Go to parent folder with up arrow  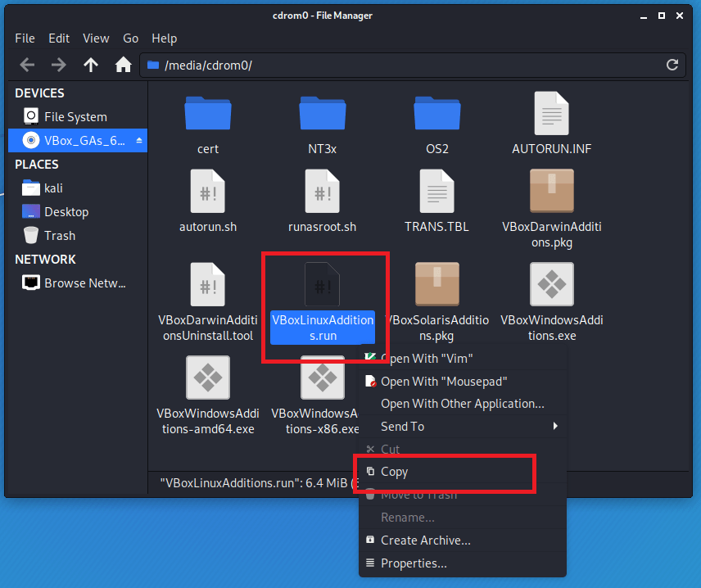(91, 65)
